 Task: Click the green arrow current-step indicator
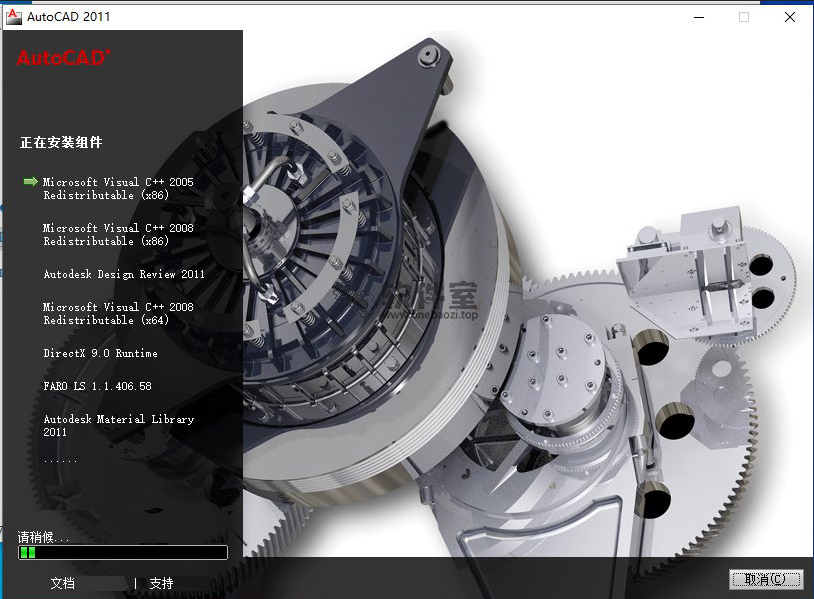tap(31, 182)
